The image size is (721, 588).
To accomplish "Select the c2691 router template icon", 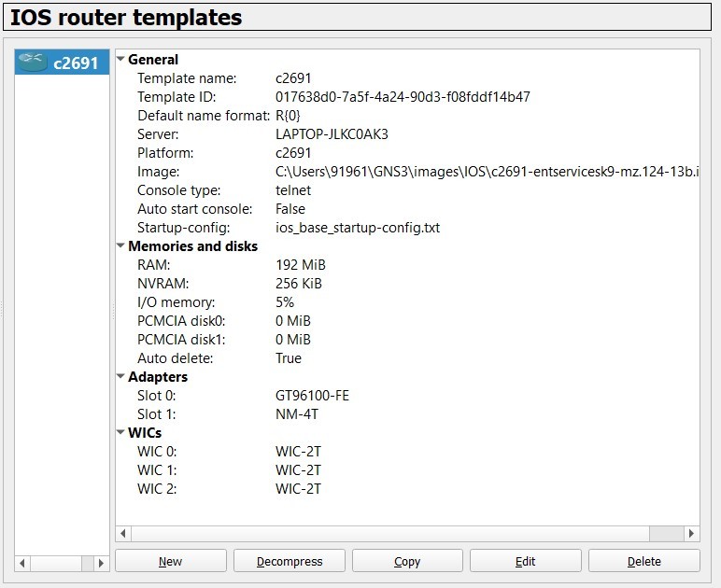I will pos(32,62).
